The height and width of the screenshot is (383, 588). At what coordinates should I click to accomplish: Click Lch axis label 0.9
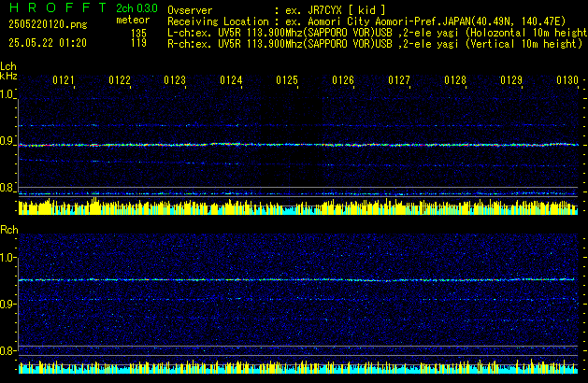[7, 141]
